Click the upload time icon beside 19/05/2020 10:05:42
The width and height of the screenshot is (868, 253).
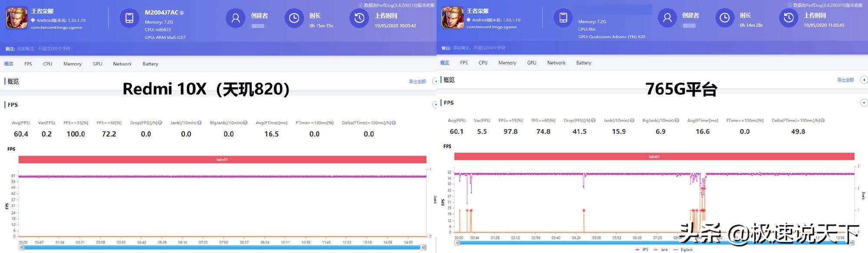click(x=359, y=18)
